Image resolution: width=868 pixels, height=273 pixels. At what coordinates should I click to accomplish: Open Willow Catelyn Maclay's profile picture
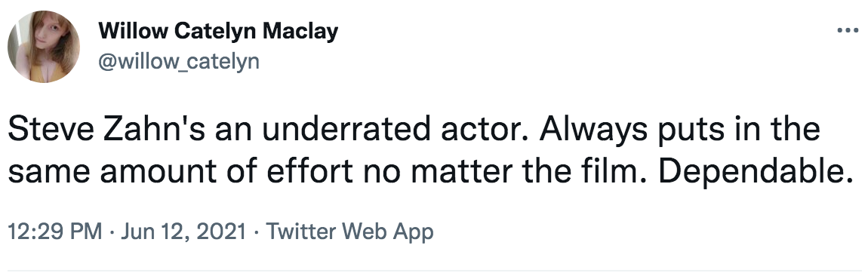[x=44, y=47]
